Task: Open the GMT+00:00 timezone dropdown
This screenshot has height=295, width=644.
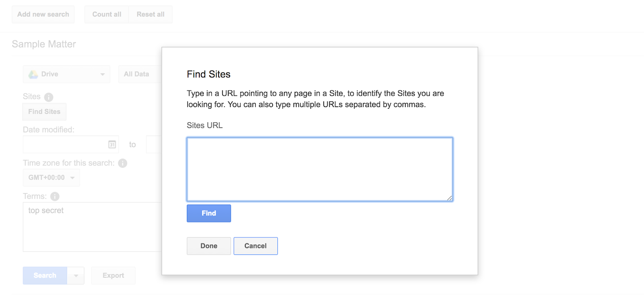Action: coord(51,177)
